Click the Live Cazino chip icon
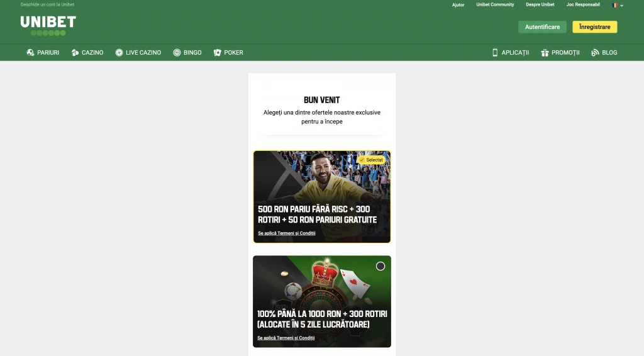 (x=119, y=53)
